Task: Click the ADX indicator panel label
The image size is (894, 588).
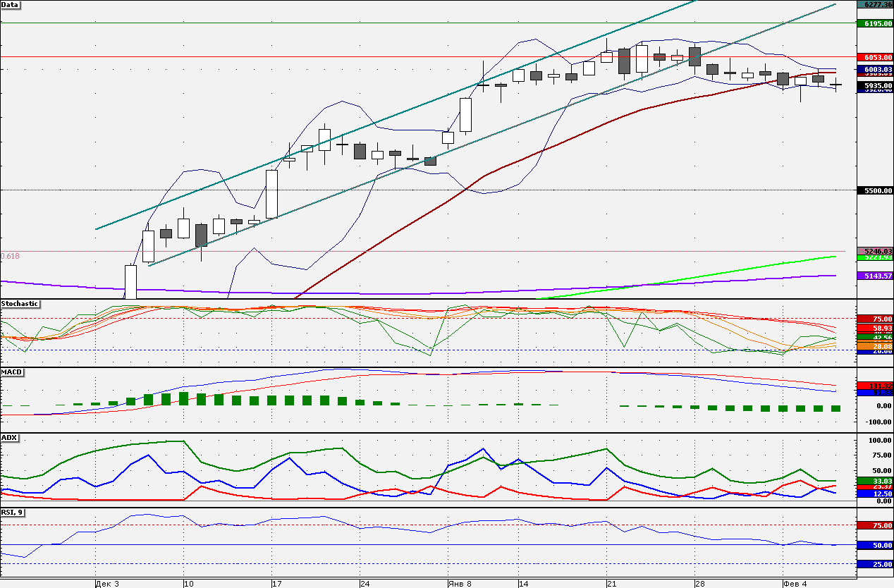Action: pyautogui.click(x=10, y=438)
